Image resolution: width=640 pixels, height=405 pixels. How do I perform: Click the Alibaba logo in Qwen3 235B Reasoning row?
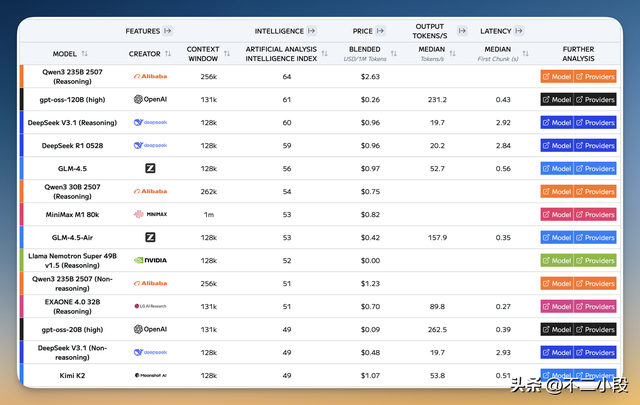[x=150, y=76]
